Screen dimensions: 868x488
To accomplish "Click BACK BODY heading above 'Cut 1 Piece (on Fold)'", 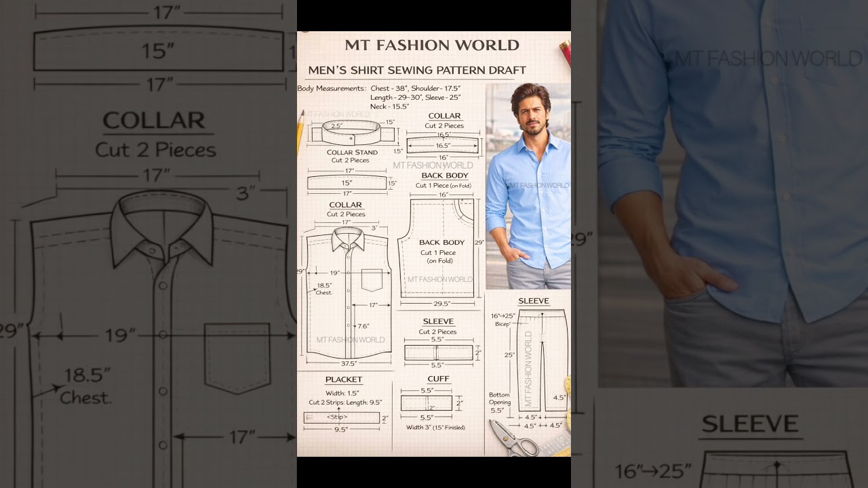I will coord(445,176).
